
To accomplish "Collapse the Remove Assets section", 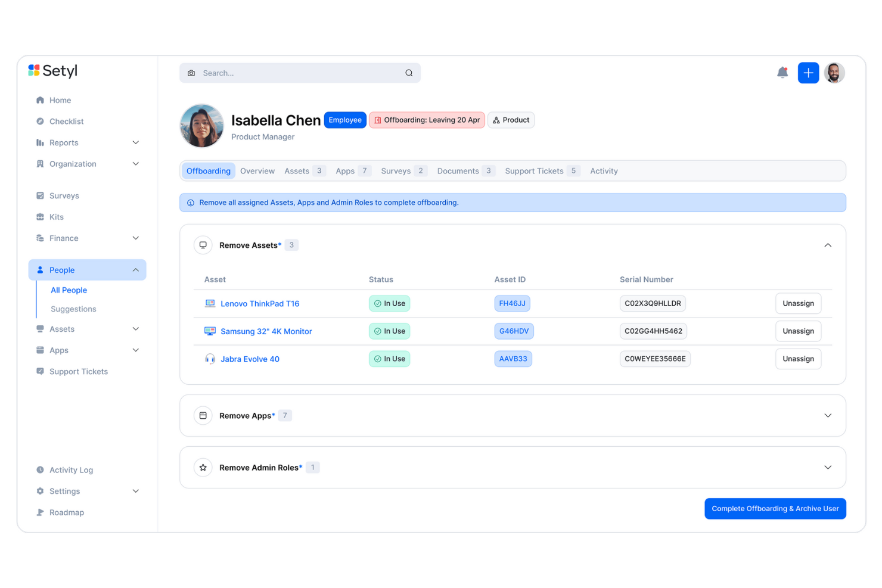I will pyautogui.click(x=828, y=245).
